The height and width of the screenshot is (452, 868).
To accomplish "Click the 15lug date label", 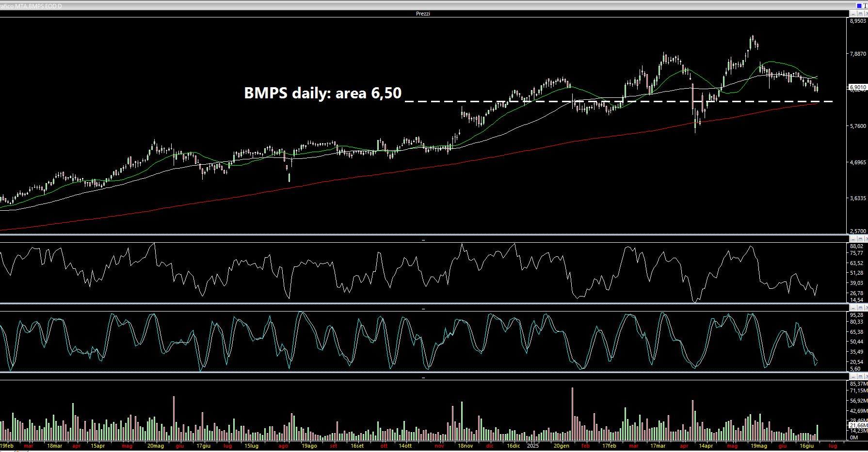I will pyautogui.click(x=251, y=446).
